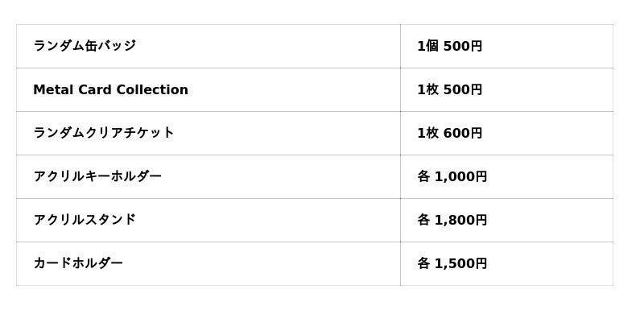The image size is (644, 310).
Task: Select the 1枚 500円 price cell
Action: (x=506, y=90)
